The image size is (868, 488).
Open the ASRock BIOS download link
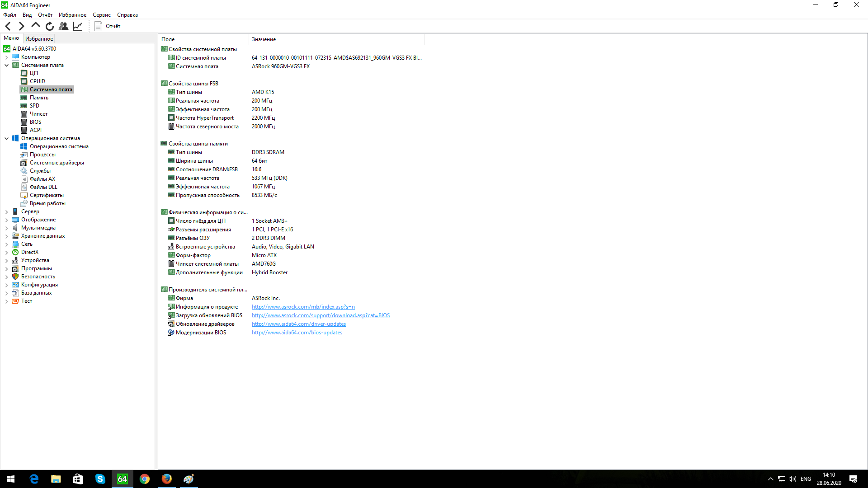[321, 315]
